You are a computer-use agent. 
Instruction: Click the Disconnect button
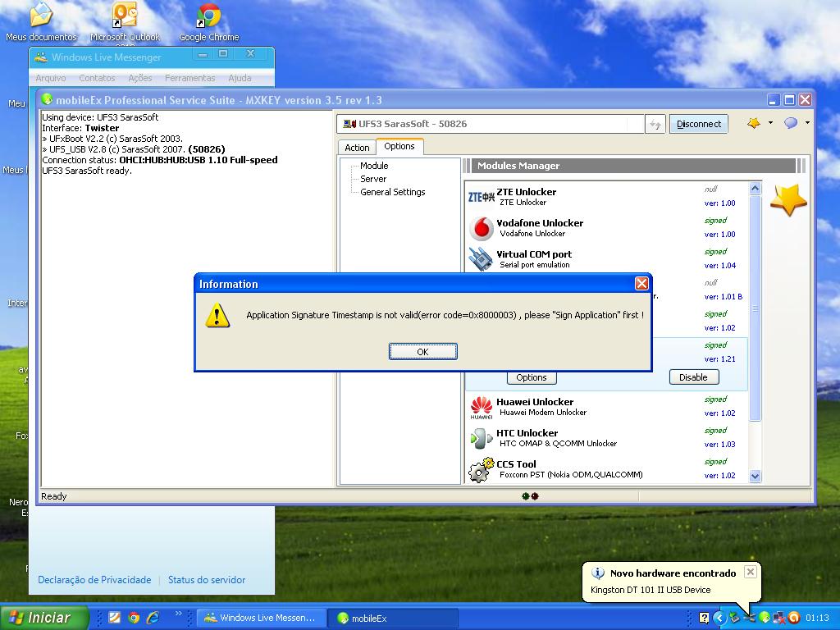[699, 125]
